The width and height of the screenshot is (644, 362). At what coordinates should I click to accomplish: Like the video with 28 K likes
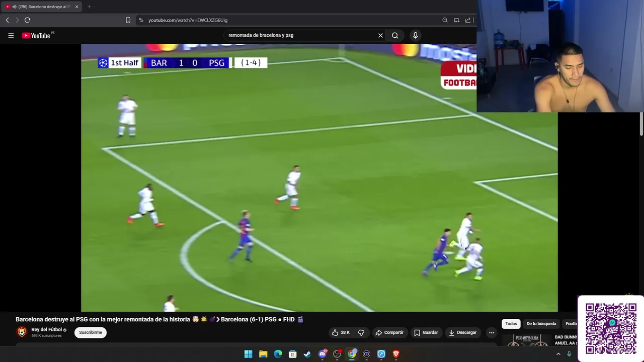[341, 332]
